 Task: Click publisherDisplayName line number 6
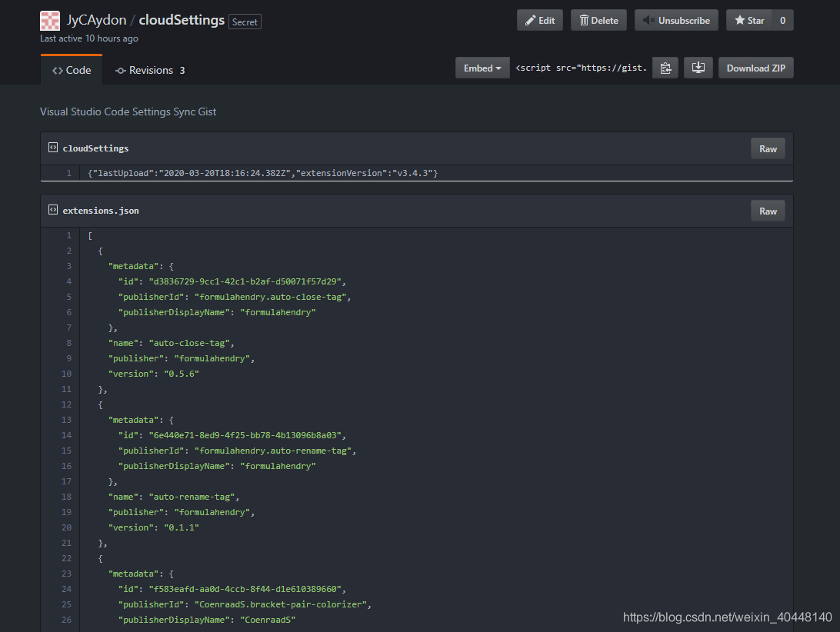click(68, 312)
